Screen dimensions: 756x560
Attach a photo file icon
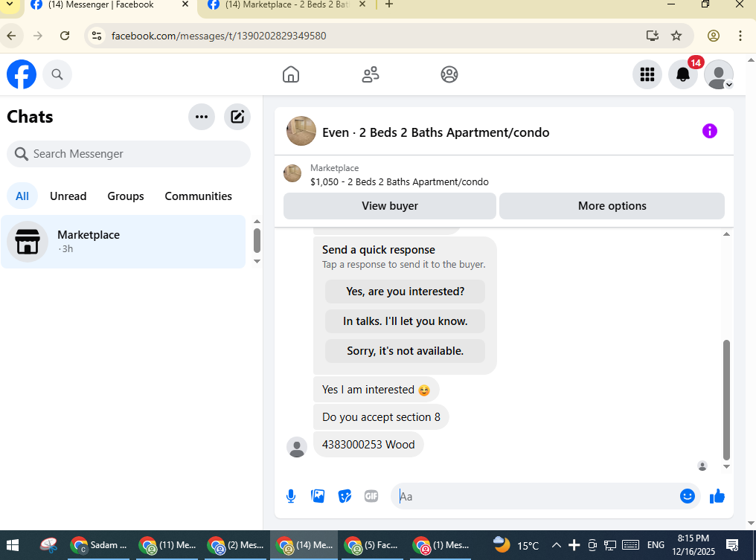tap(318, 496)
